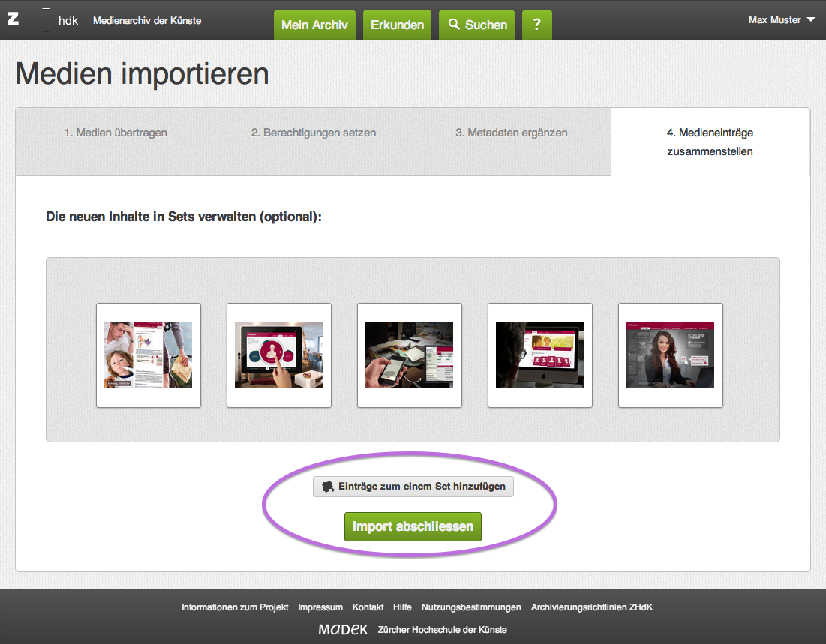
Task: Click the ZHdK logo in header
Action: (42, 20)
